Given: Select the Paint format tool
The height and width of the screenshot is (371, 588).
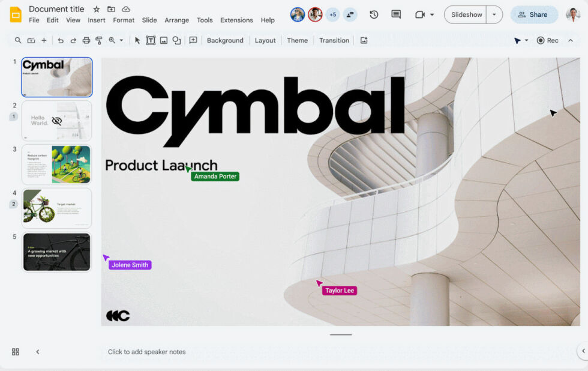Looking at the screenshot, I should click(98, 40).
